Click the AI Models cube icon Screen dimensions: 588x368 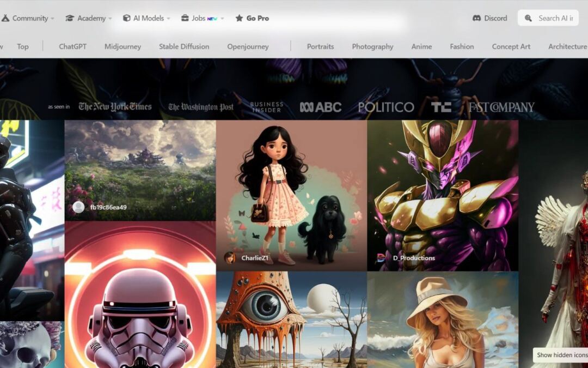coord(126,18)
